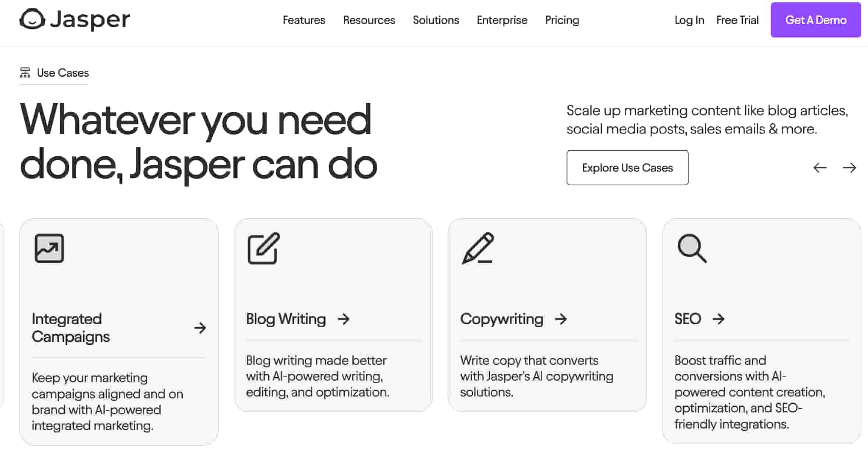868x465 pixels.
Task: Click the Get A Demo button
Action: point(816,20)
